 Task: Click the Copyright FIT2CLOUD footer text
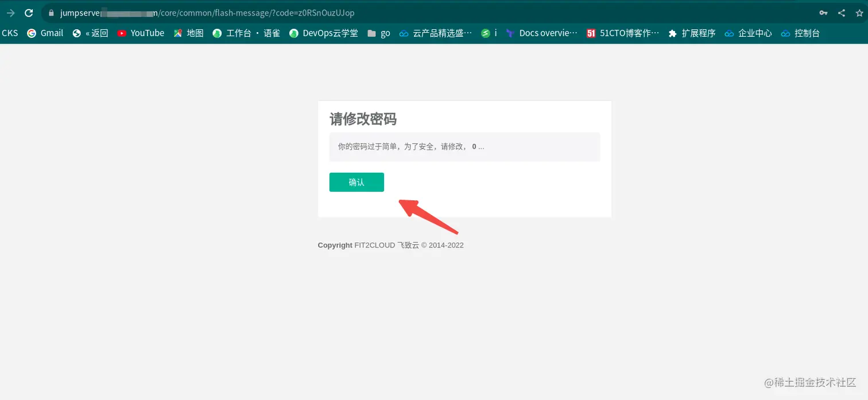point(390,245)
